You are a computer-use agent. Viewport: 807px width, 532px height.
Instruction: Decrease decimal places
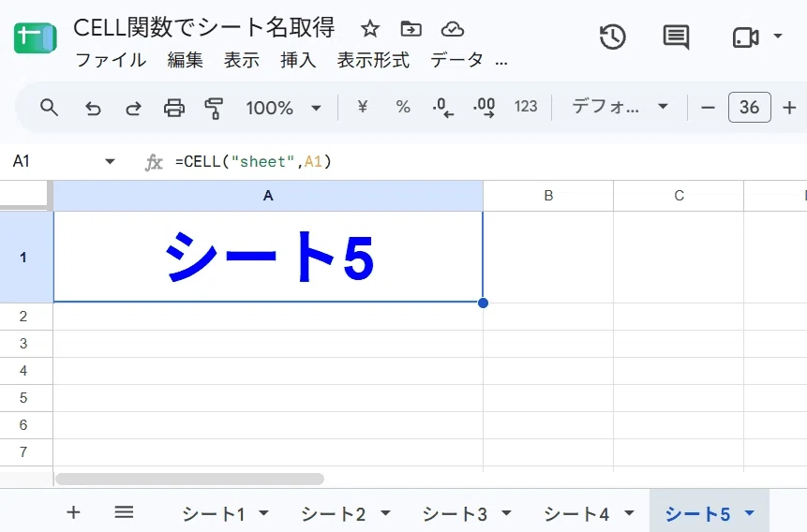(x=442, y=108)
